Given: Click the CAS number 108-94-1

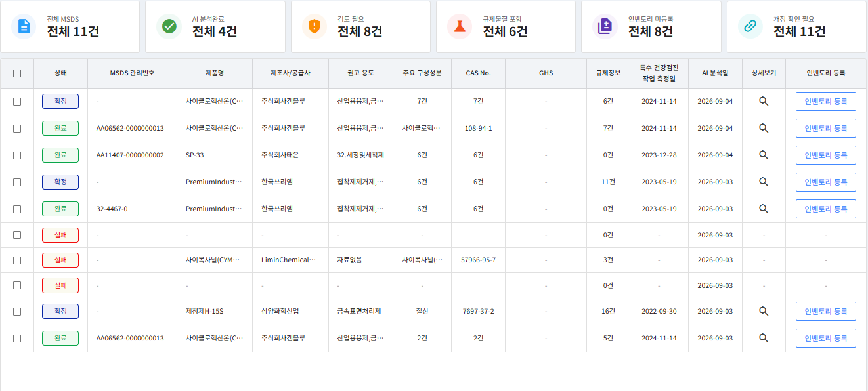Looking at the screenshot, I should point(479,129).
